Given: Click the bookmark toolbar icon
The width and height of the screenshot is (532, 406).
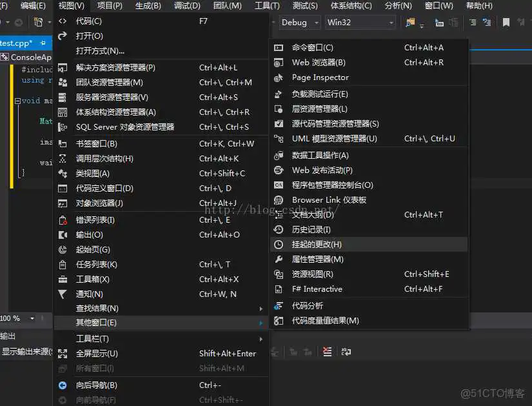Looking at the screenshot, I should 506,23.
